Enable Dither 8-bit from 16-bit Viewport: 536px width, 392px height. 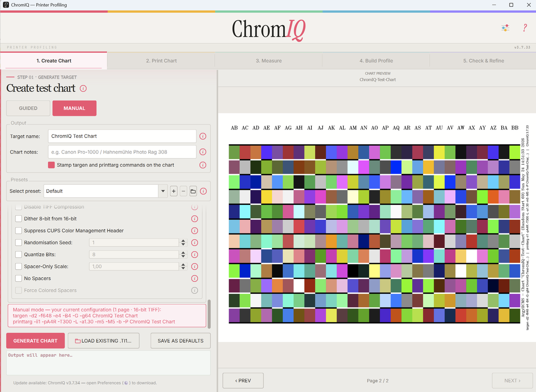pos(18,219)
